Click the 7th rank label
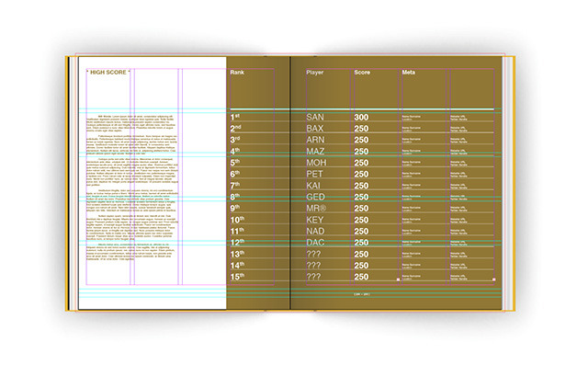The width and height of the screenshot is (588, 376). click(x=235, y=186)
